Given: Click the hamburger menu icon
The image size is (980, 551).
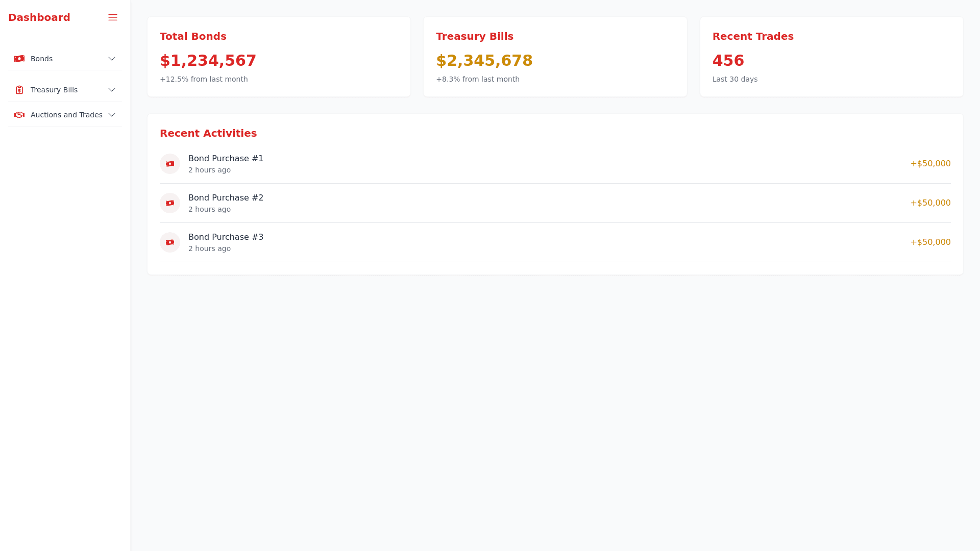Looking at the screenshot, I should (x=113, y=17).
